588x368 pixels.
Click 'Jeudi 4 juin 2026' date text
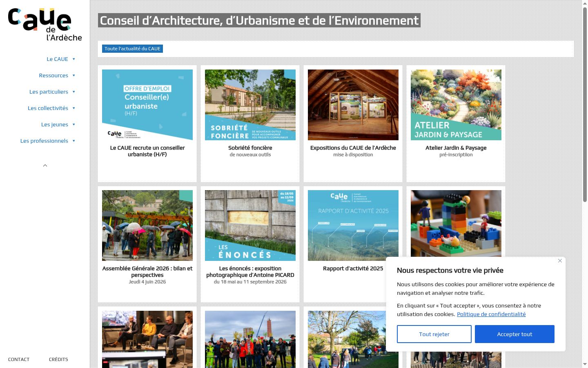(147, 282)
